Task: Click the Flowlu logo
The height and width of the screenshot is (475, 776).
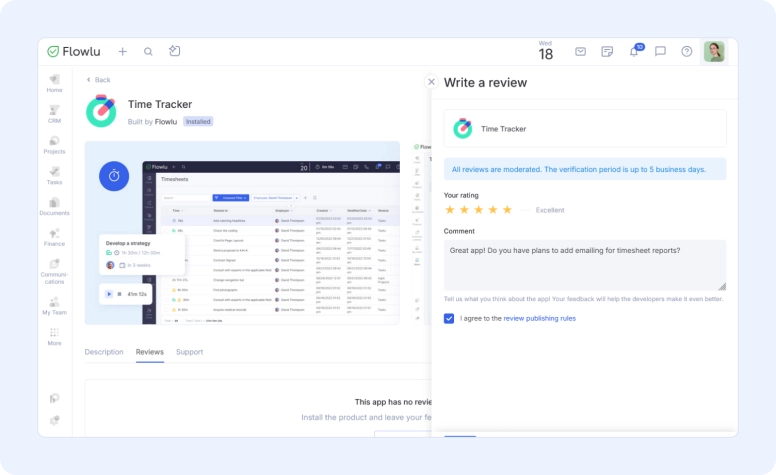Action: [x=74, y=51]
